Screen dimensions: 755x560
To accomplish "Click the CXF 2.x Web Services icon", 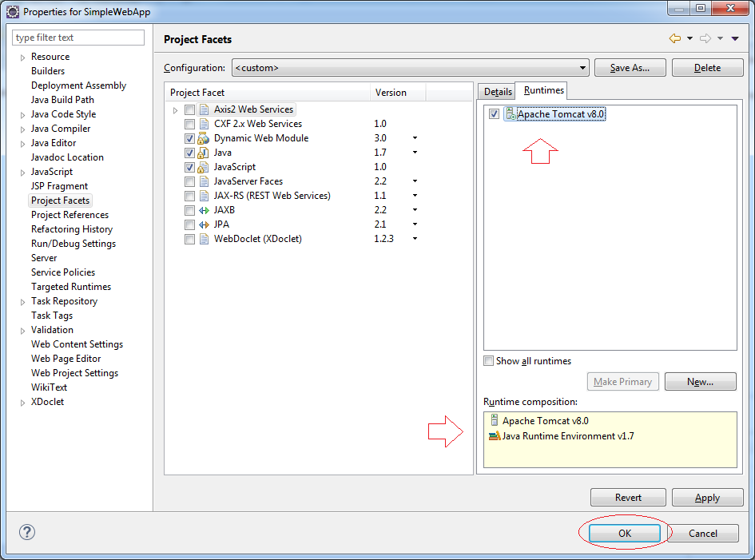I will [205, 125].
